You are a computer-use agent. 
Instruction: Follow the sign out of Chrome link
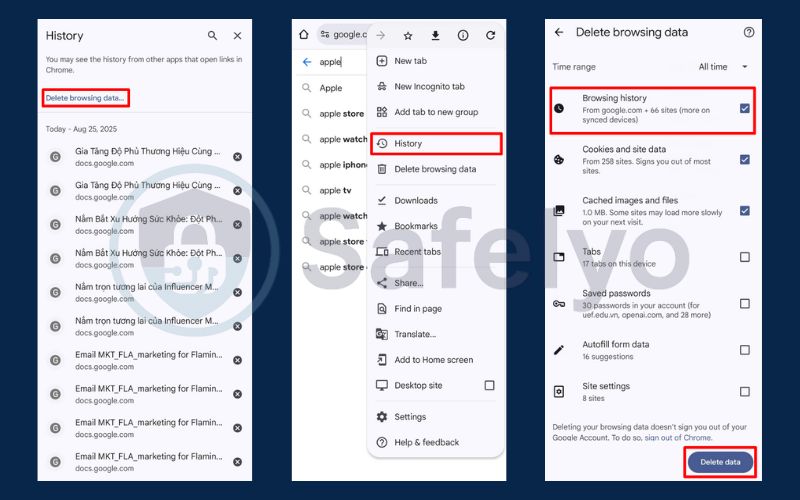point(678,438)
